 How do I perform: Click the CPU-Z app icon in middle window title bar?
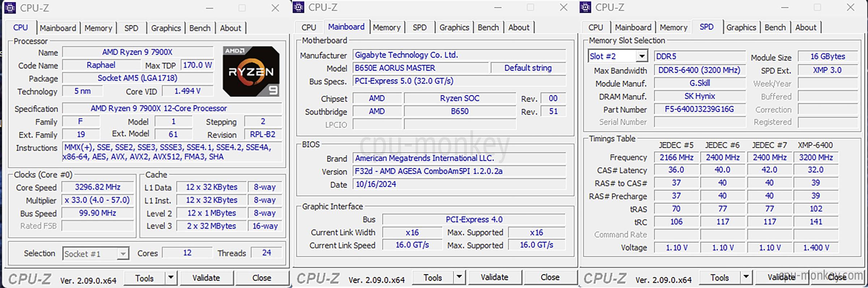(x=298, y=7)
